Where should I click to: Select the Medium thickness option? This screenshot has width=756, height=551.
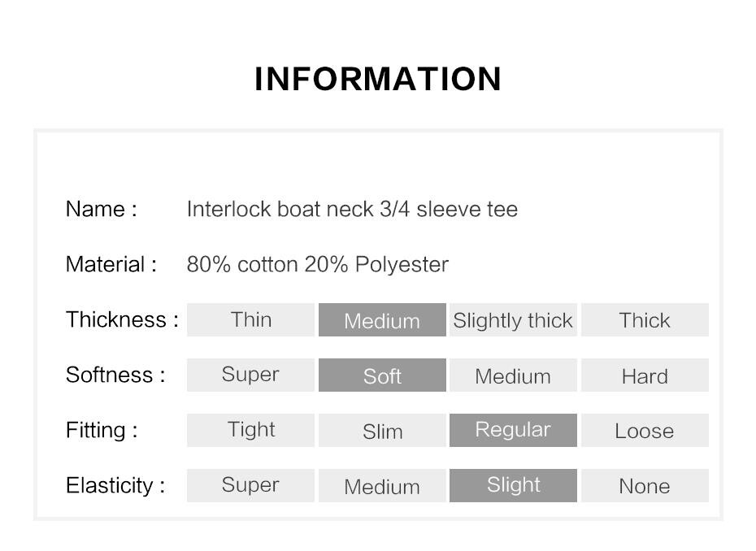(x=382, y=319)
